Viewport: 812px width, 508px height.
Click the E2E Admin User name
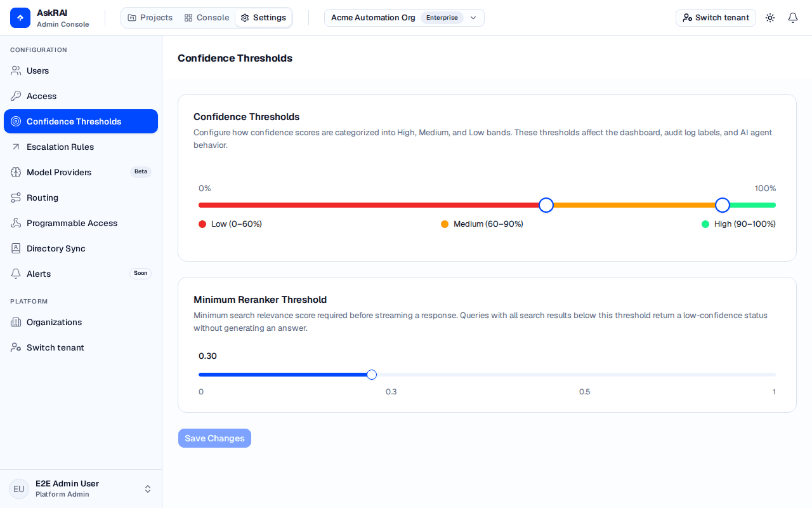coord(67,484)
